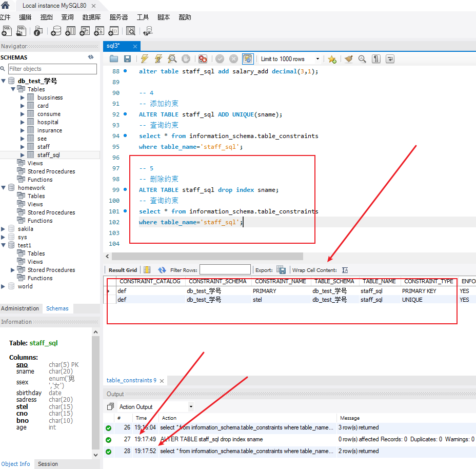Image resolution: width=476 pixels, height=469 pixels.
Task: Beautify the SQL script with broom icon
Action: pyautogui.click(x=349, y=58)
